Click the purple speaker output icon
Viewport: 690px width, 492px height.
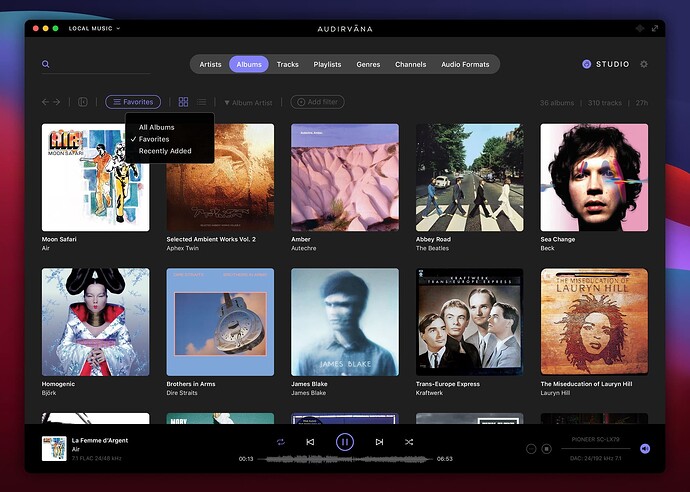point(645,448)
